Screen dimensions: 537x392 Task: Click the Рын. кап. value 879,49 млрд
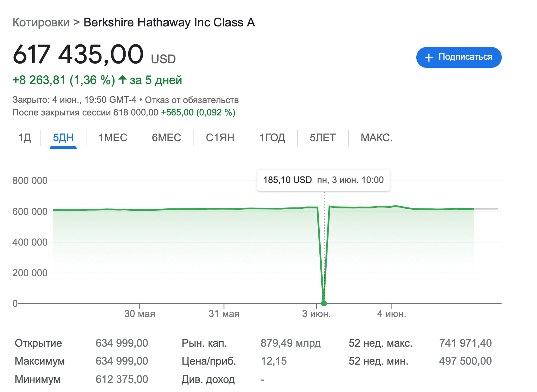click(x=291, y=343)
